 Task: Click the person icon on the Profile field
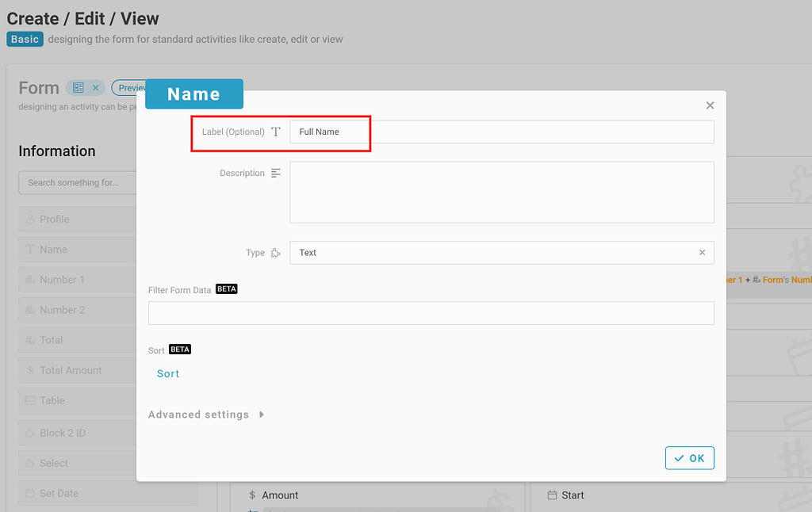tap(32, 219)
